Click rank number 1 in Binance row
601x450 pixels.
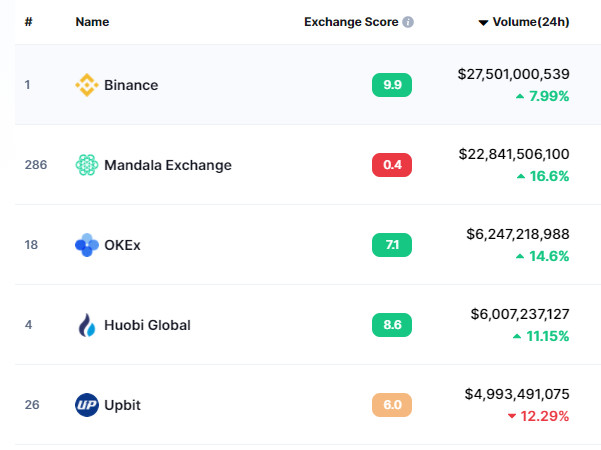pos(27,85)
